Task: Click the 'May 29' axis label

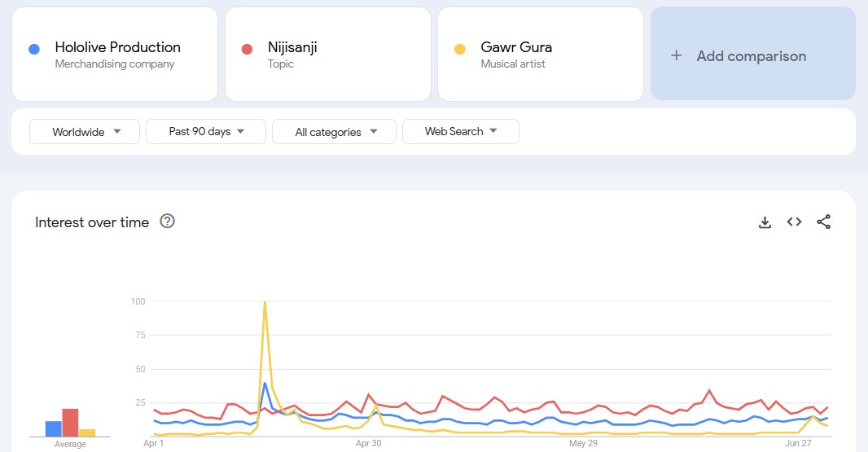Action: click(584, 443)
